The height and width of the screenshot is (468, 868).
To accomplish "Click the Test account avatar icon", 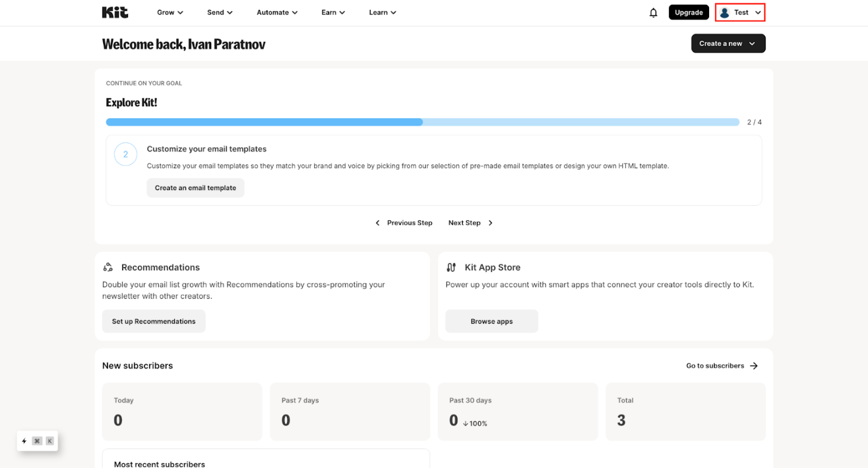I will click(x=725, y=12).
